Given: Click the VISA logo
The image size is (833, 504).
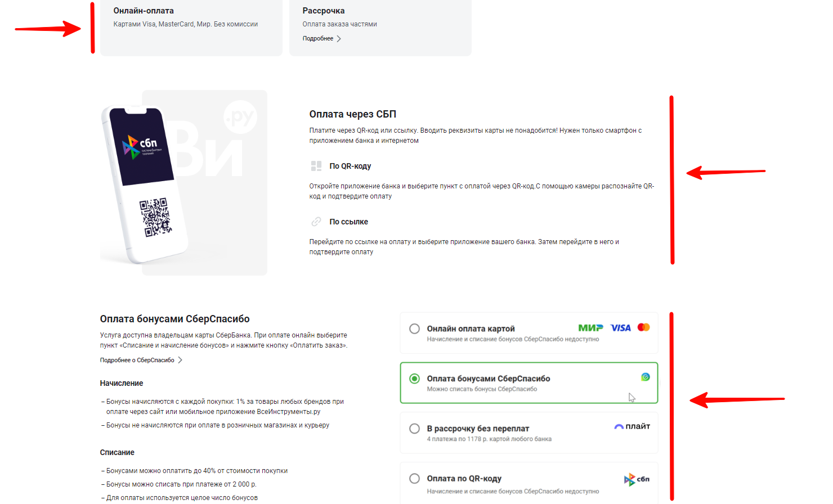Looking at the screenshot, I should point(621,328).
